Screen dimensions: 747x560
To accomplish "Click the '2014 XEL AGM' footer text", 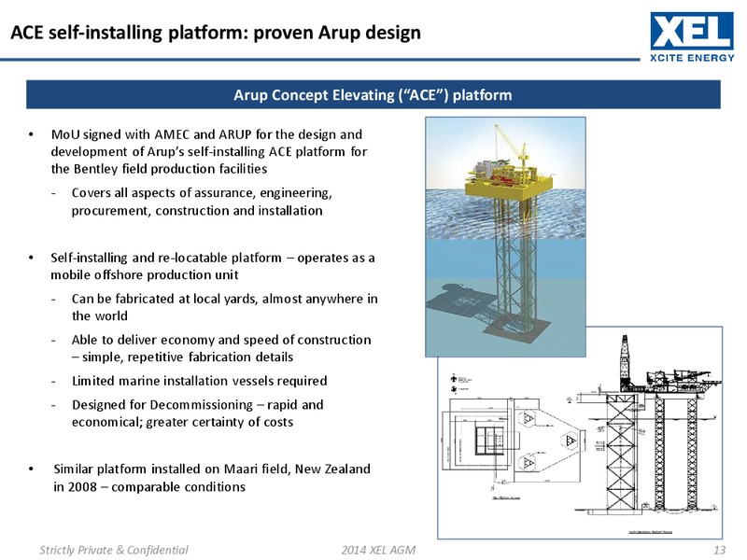I will point(378,550).
